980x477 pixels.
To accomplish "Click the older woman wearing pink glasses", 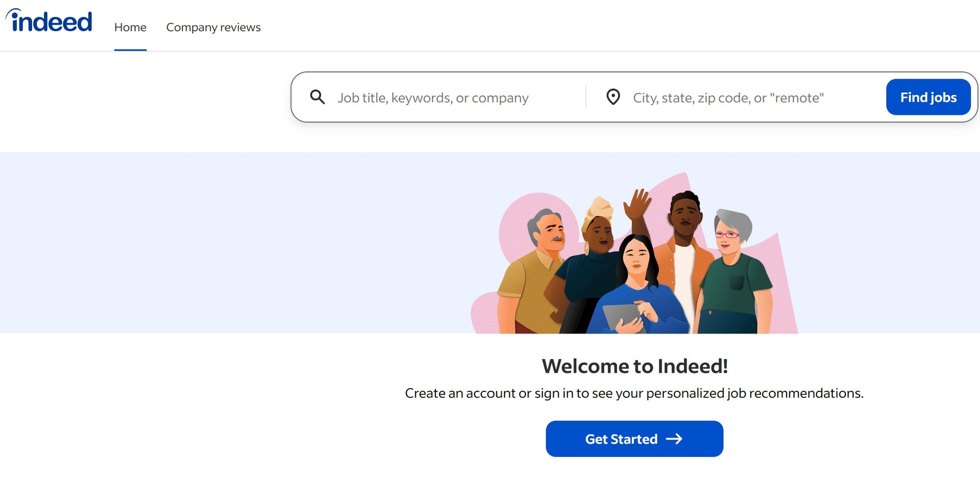I will coord(735,271).
